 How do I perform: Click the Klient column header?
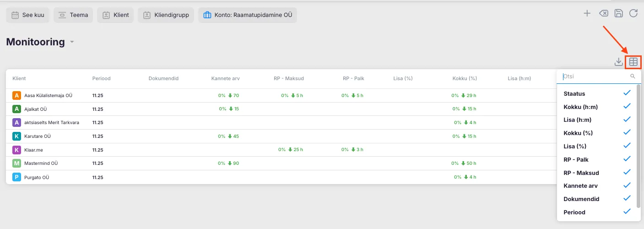click(19, 78)
